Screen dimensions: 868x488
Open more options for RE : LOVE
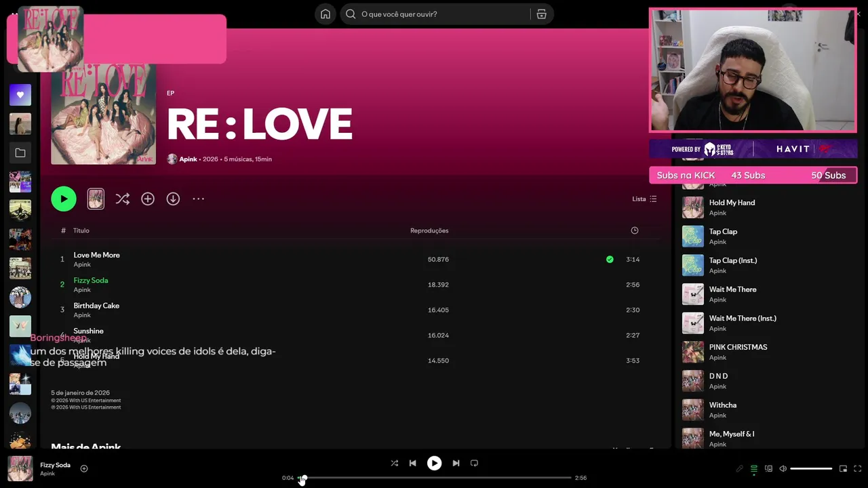pyautogui.click(x=198, y=199)
